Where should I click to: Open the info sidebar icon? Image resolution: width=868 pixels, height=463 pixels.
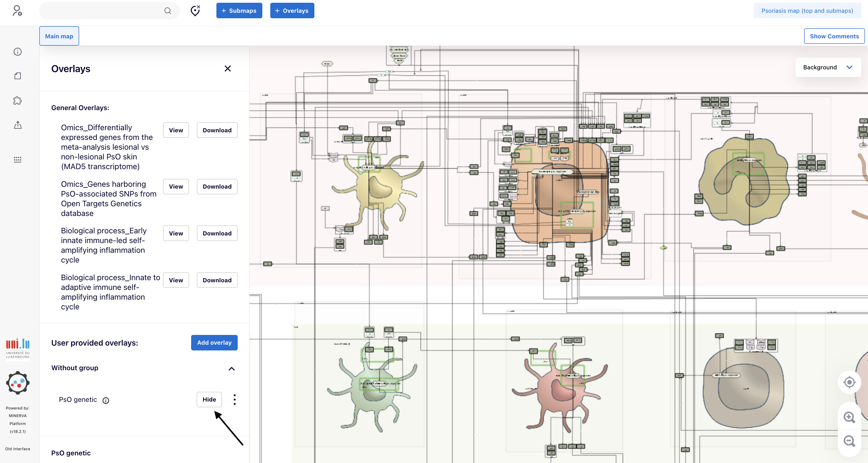pos(18,51)
